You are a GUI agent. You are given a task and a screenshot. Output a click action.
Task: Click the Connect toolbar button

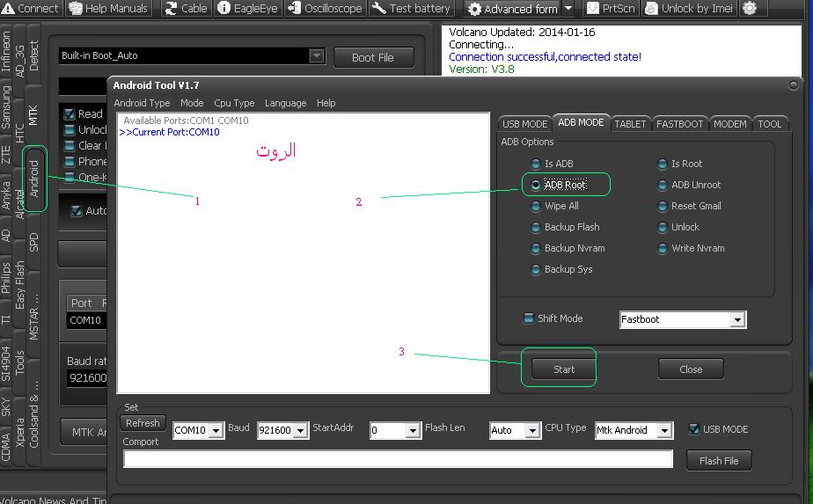[x=30, y=8]
